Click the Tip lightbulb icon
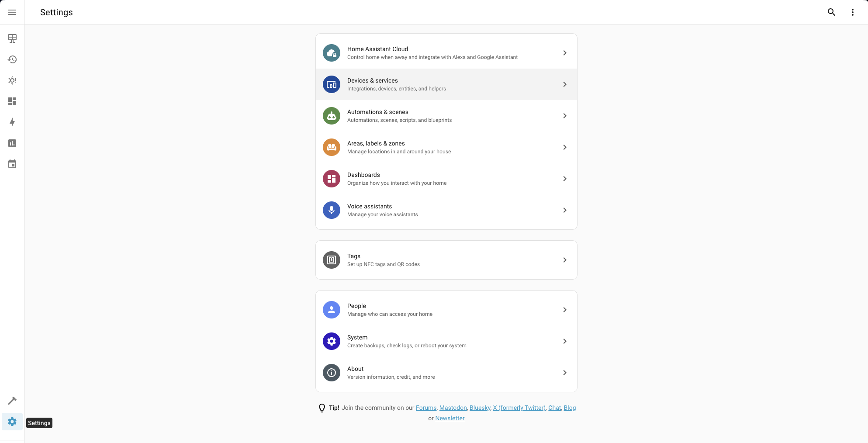868x443 pixels. coord(322,408)
